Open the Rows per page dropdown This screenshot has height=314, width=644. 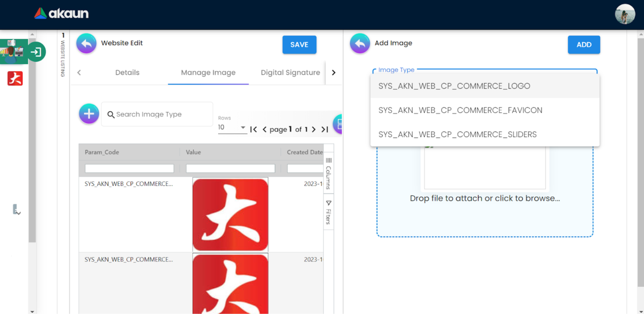232,128
